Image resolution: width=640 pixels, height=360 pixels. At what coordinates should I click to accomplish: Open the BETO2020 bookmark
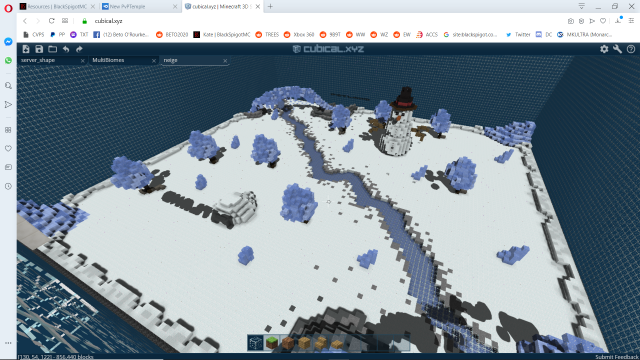172,35
